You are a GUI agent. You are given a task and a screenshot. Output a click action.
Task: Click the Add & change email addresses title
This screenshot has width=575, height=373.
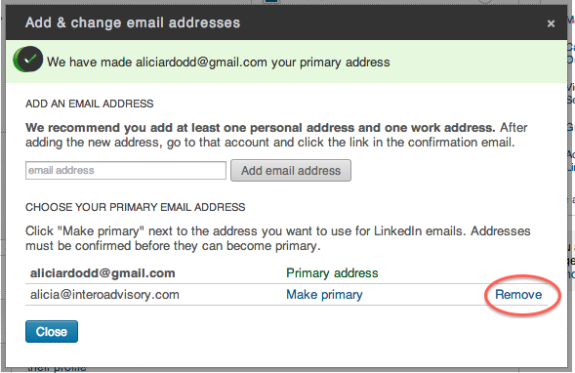[x=132, y=23]
